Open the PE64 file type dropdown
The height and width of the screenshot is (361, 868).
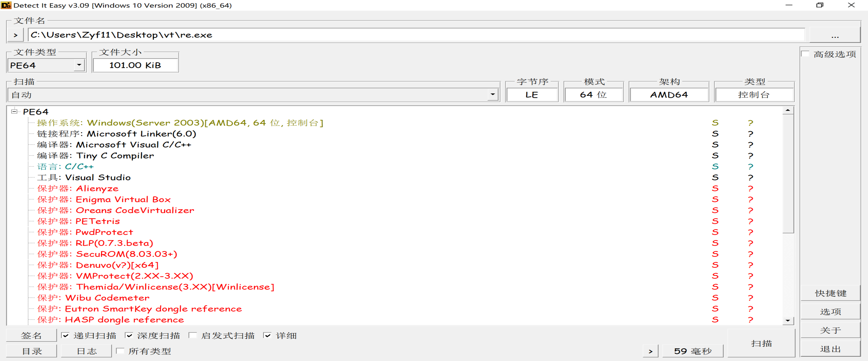79,65
